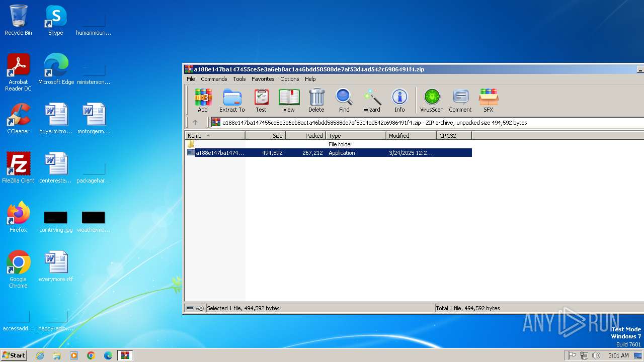Select the centeresta... Word document icon
Screen dimensions: 644x362
(56, 168)
